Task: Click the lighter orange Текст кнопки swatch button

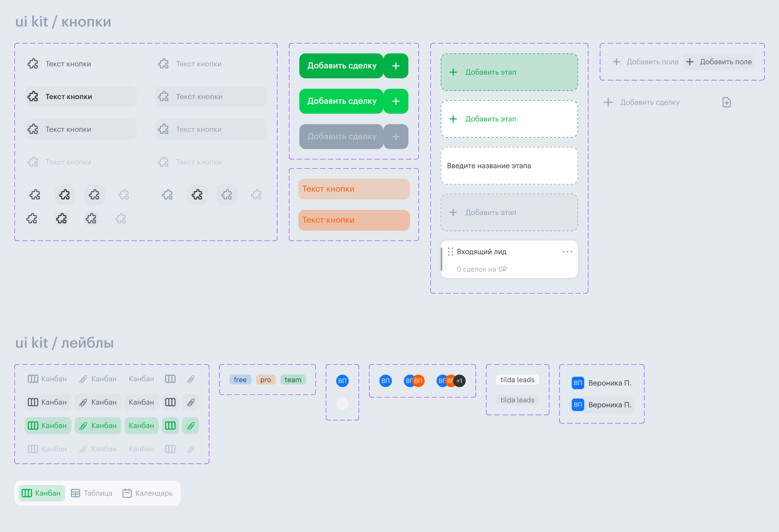Action: (x=354, y=189)
